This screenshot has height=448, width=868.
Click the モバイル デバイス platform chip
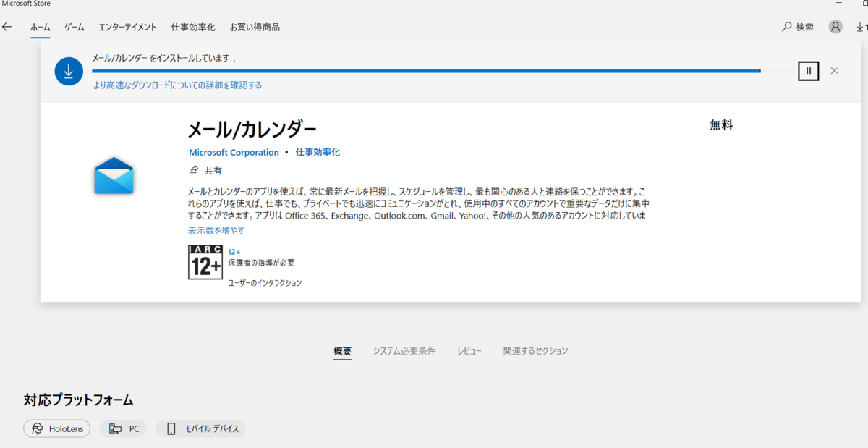tap(202, 428)
